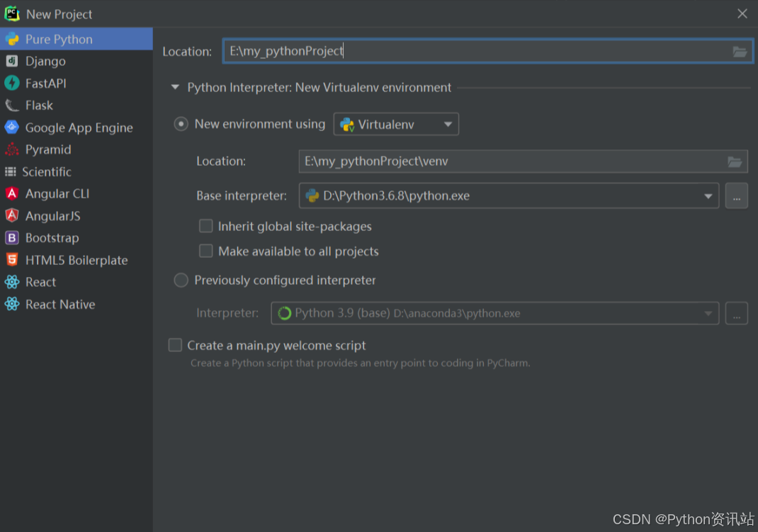This screenshot has width=758, height=532.
Task: Click the Virtualenv icon in combo box
Action: coord(347,125)
